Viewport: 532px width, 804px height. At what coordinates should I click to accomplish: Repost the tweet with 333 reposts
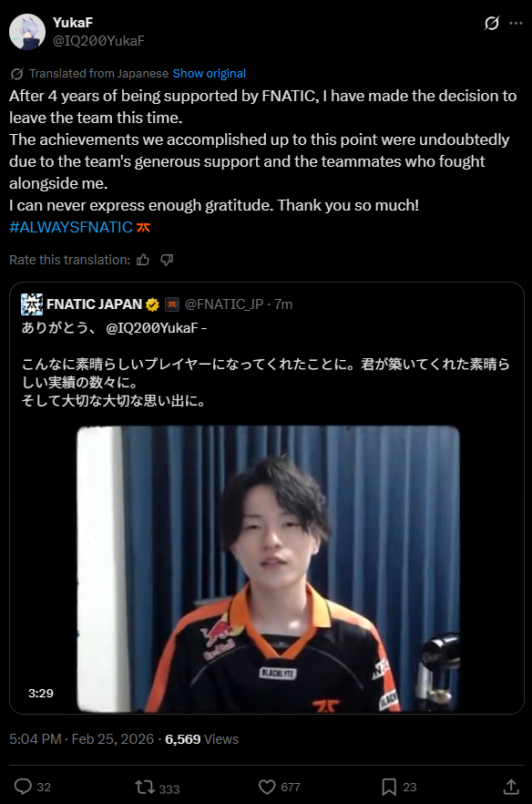tap(144, 787)
